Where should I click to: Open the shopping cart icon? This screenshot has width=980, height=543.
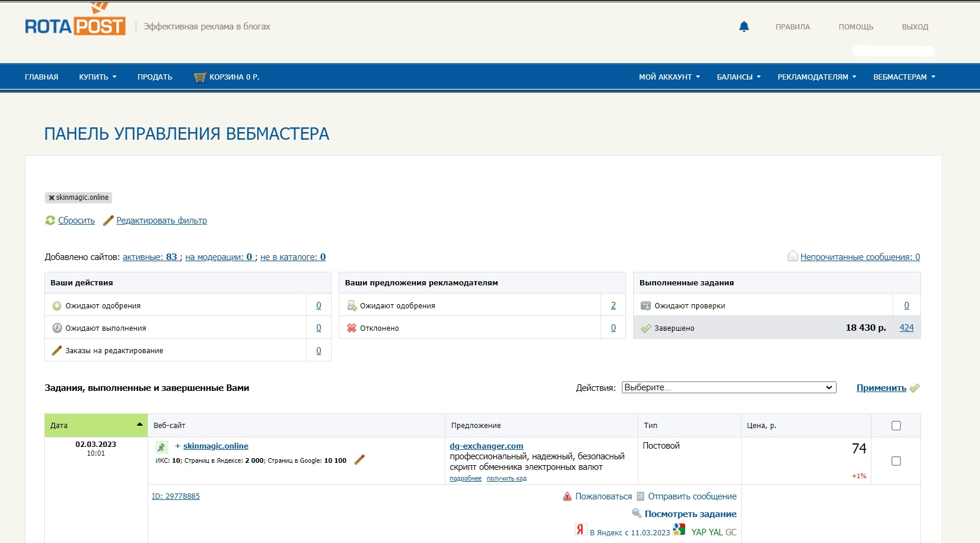(x=200, y=77)
